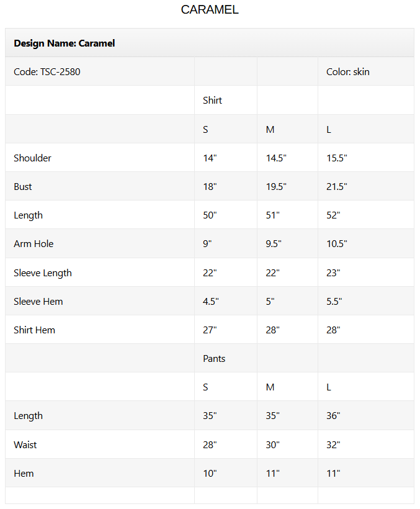Click the 10" pants hem value
The height and width of the screenshot is (509, 420).
tap(210, 474)
